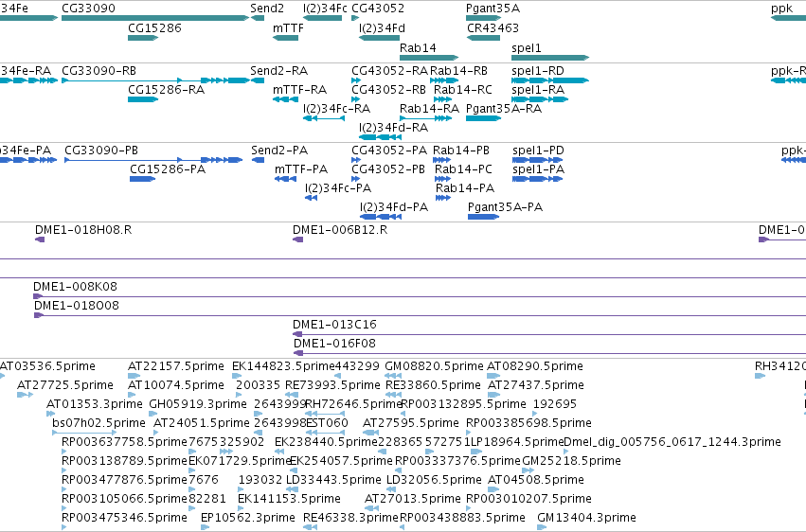Open EST AT27437.5prime label
Viewport: 806px width, 532px height.
(x=536, y=385)
